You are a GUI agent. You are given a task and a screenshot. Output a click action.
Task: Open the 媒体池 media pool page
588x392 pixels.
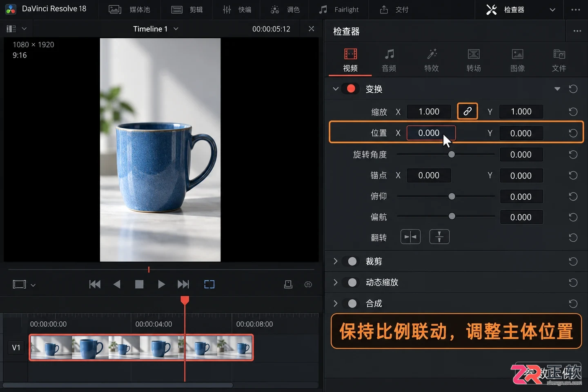pos(129,9)
